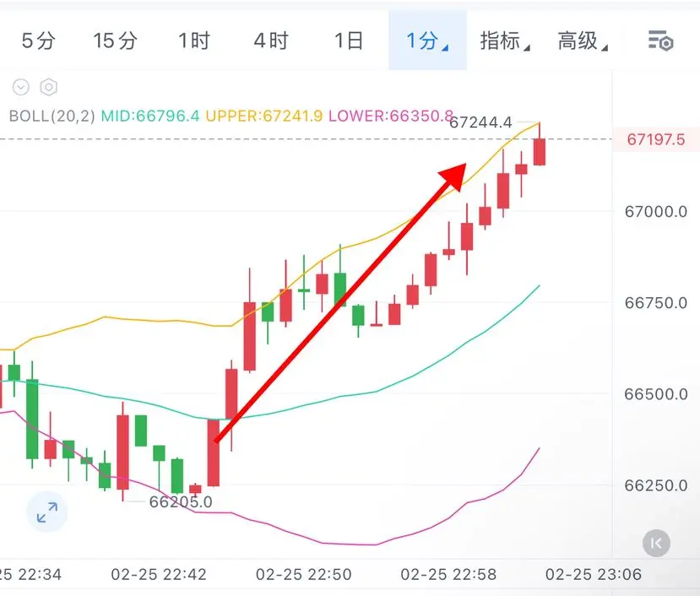The image size is (700, 596).
Task: Click the 02-25 23:06 time label
Action: [x=594, y=574]
